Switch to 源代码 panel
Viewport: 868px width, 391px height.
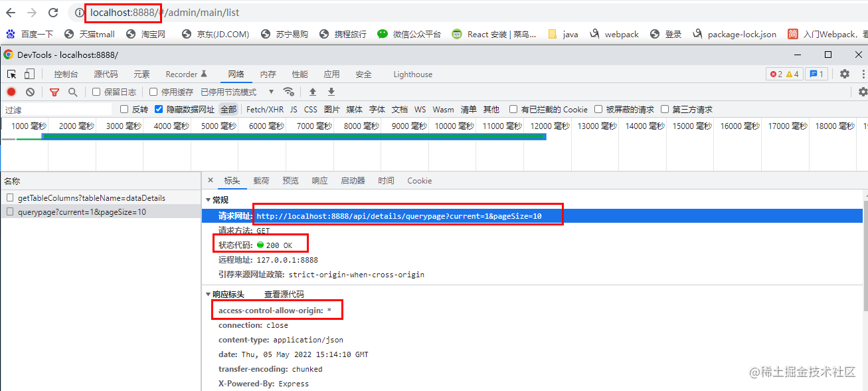click(x=106, y=74)
